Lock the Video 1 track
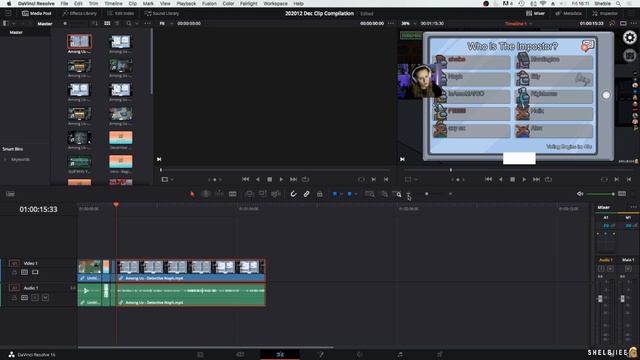The height and width of the screenshot is (360, 640). point(14,272)
